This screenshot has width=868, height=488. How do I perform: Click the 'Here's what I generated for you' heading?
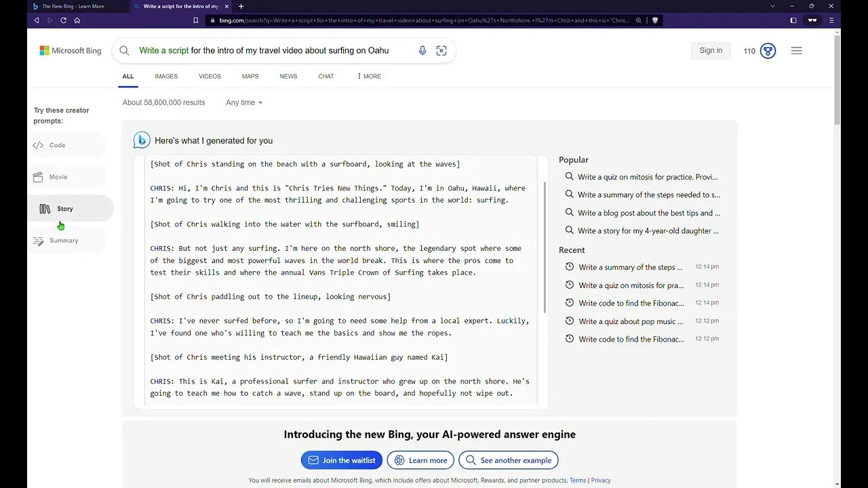click(214, 141)
